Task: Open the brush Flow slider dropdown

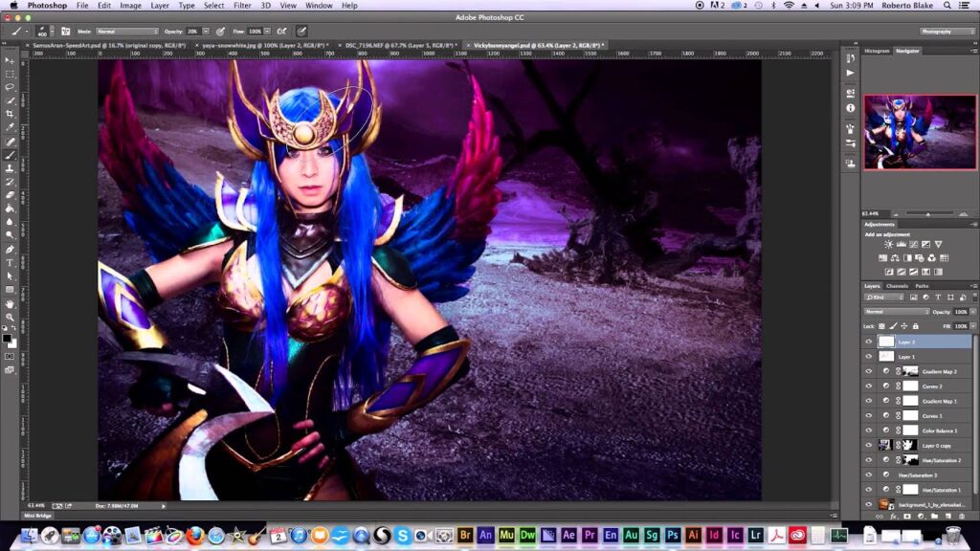Action: coord(268,32)
